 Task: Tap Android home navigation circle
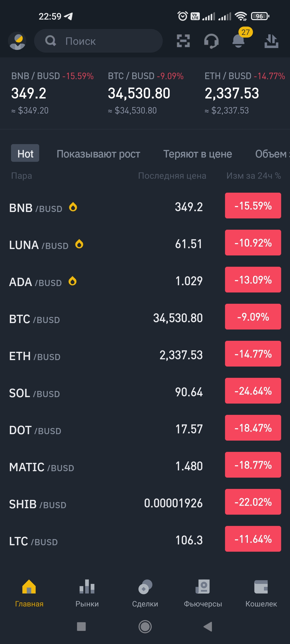click(145, 627)
